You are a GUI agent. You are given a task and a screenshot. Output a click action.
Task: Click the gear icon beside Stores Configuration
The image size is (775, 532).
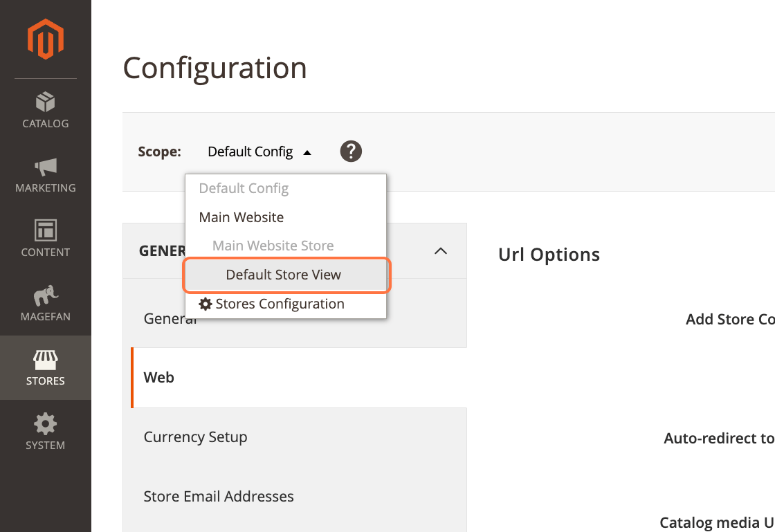(x=205, y=304)
